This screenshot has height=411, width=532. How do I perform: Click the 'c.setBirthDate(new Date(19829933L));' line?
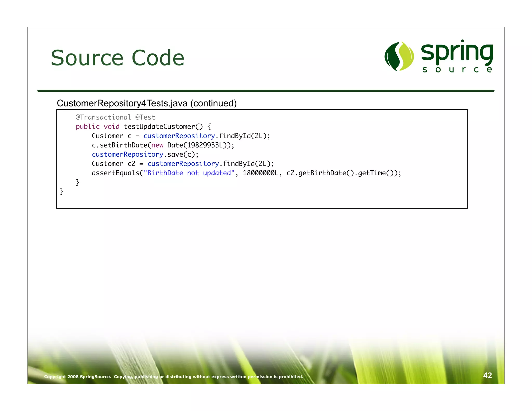pos(163,145)
